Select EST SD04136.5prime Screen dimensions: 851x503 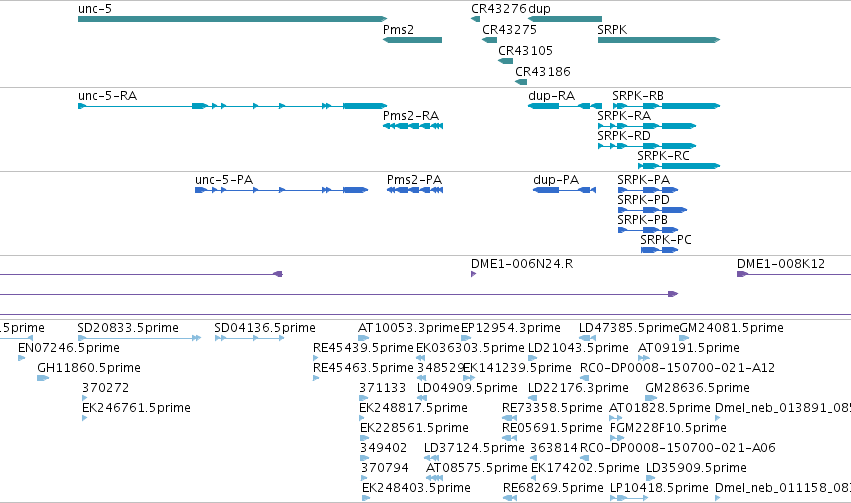coord(249,338)
